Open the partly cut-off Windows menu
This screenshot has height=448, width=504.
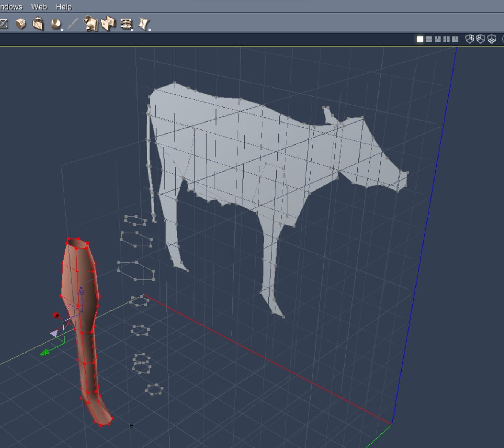point(11,7)
